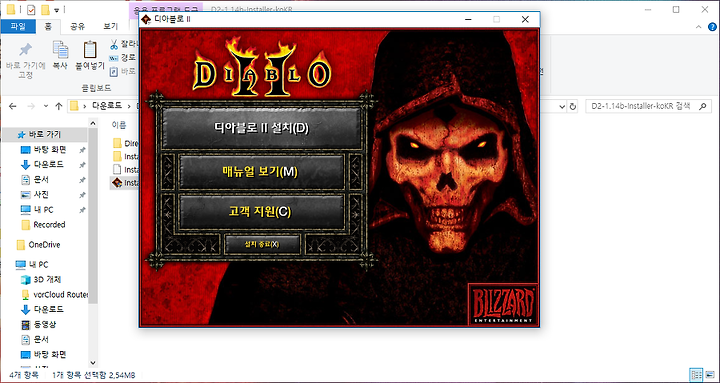Screen dimensions: 720x383
Task: Select the Insta file with blank document icon
Action: coord(125,169)
